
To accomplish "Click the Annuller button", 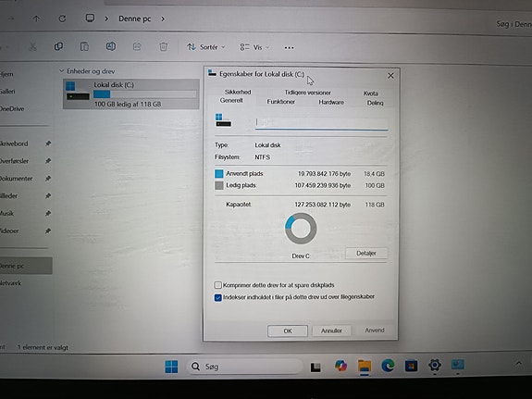I will tap(331, 330).
